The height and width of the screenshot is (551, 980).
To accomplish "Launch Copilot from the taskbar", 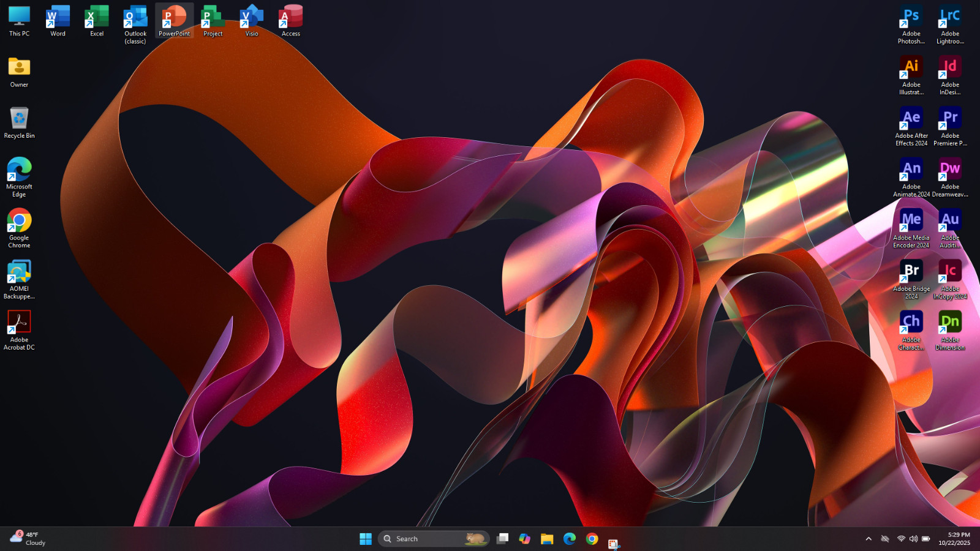I will 525,539.
